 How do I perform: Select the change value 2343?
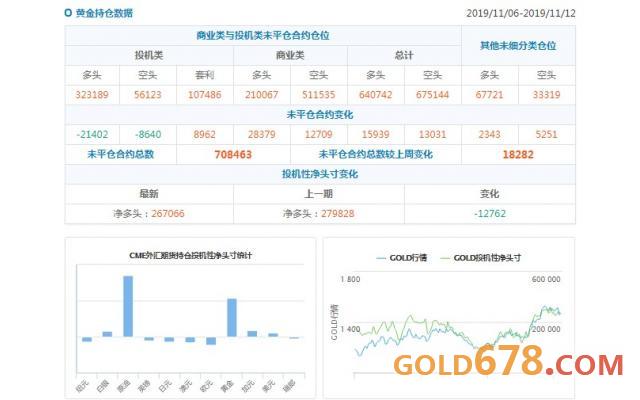(x=489, y=134)
